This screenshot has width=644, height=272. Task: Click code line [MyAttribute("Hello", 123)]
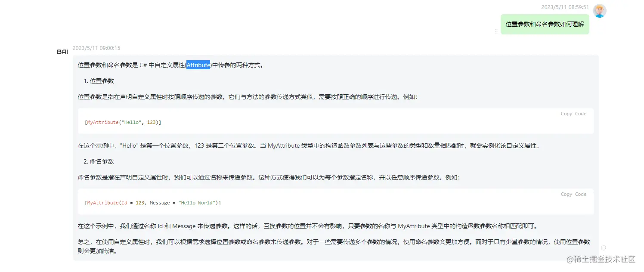(x=123, y=123)
